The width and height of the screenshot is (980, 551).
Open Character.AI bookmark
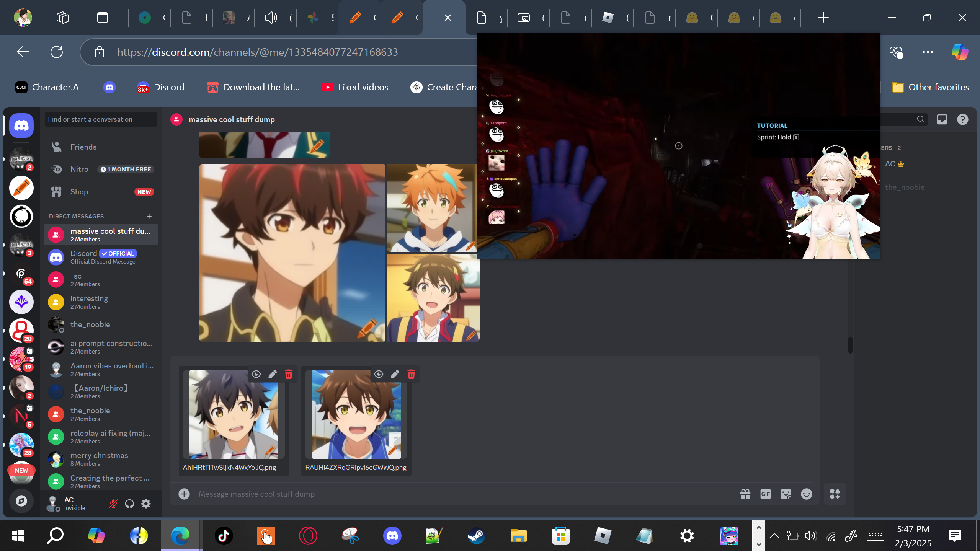coord(48,87)
